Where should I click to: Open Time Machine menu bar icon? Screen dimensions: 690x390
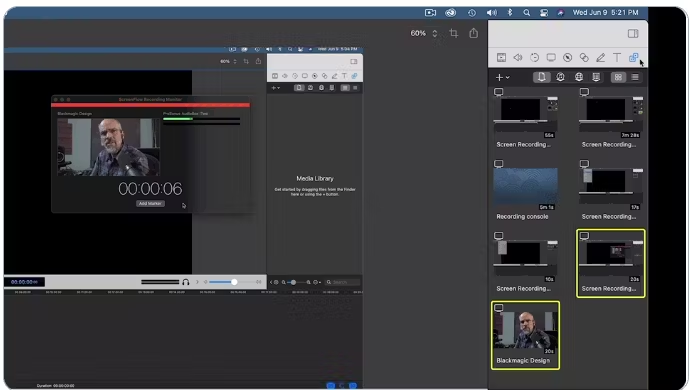(x=472, y=13)
